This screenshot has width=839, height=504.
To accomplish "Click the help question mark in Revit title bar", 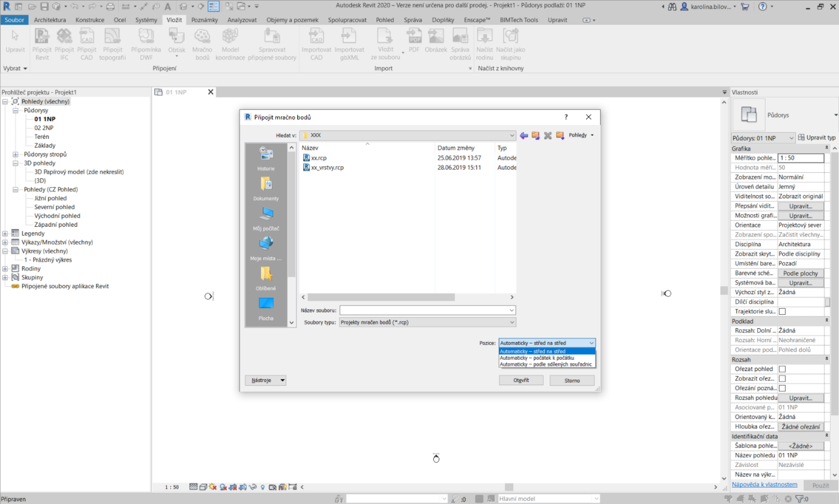I will click(763, 7).
